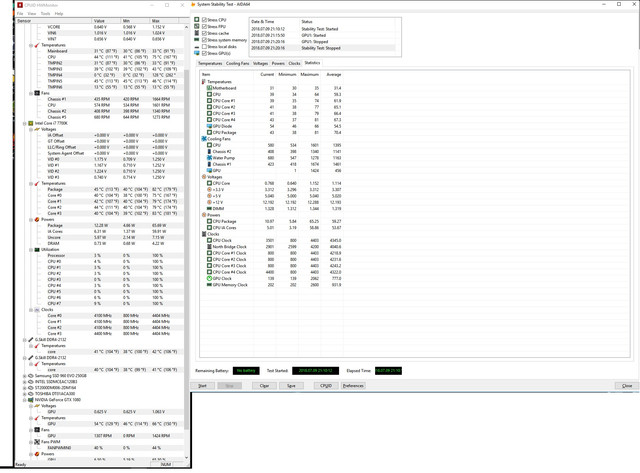
Task: Expand the ST2000DM006 drive node
Action: pyautogui.click(x=25, y=388)
